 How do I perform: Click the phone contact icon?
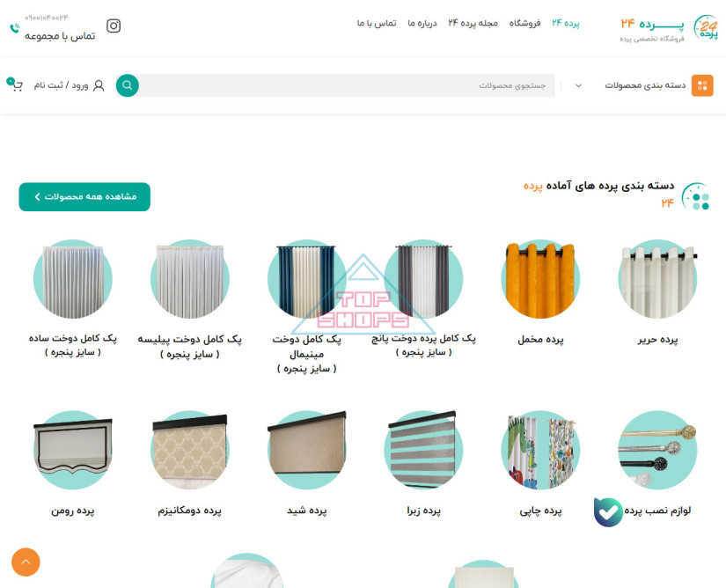point(14,29)
